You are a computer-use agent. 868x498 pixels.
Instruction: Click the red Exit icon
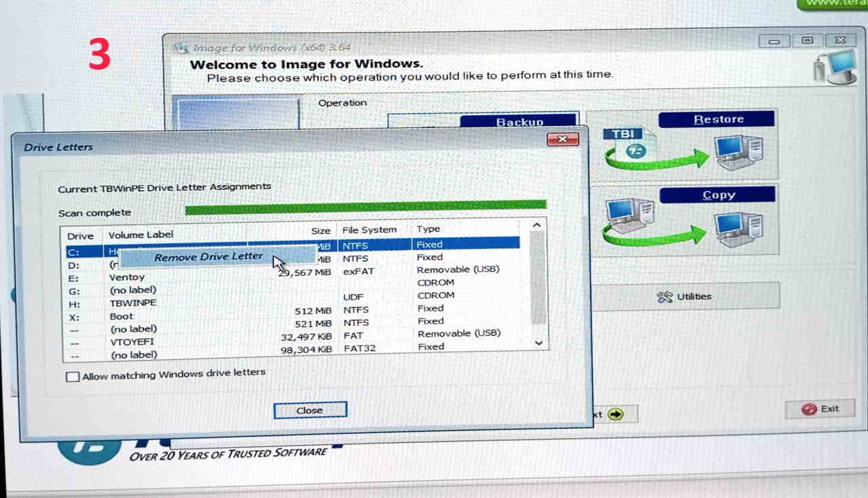tap(808, 409)
